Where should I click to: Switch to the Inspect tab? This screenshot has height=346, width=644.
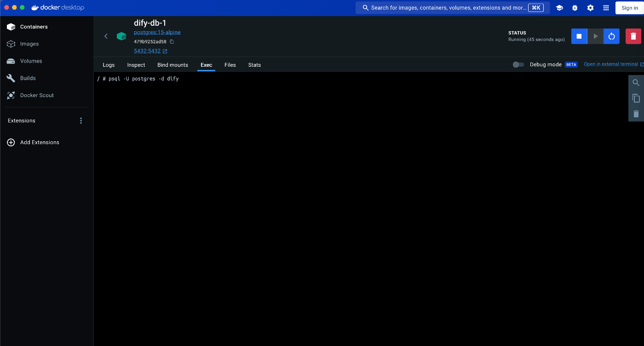coord(136,65)
